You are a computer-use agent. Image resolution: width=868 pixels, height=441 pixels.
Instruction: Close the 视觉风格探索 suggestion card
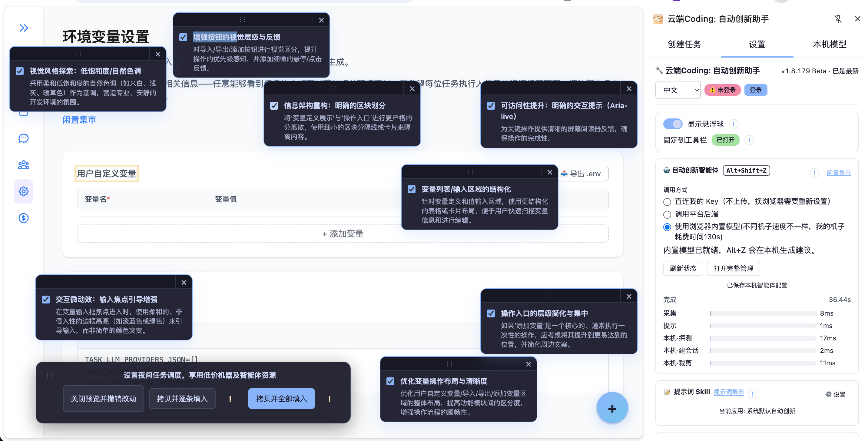coord(158,54)
